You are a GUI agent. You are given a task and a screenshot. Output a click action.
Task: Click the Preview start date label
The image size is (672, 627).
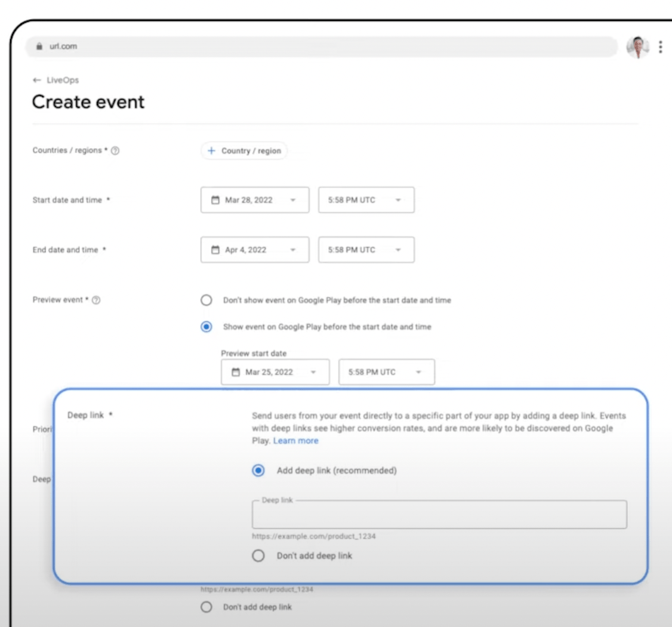254,354
